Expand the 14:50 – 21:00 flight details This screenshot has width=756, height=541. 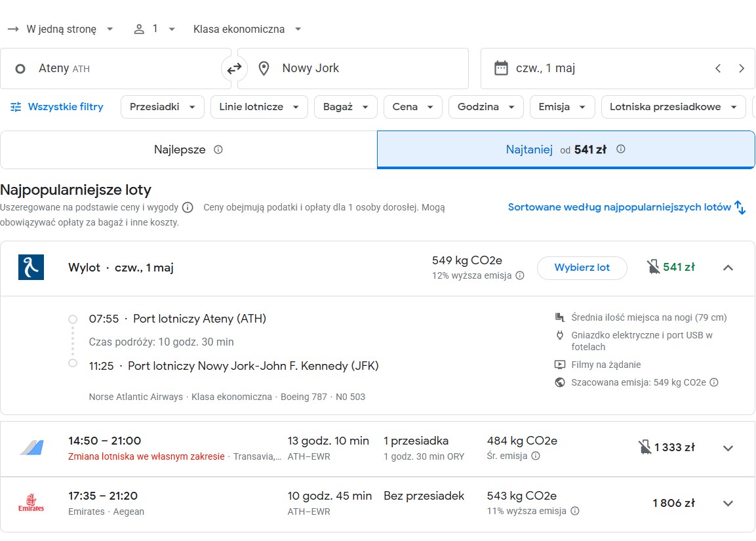coord(728,448)
